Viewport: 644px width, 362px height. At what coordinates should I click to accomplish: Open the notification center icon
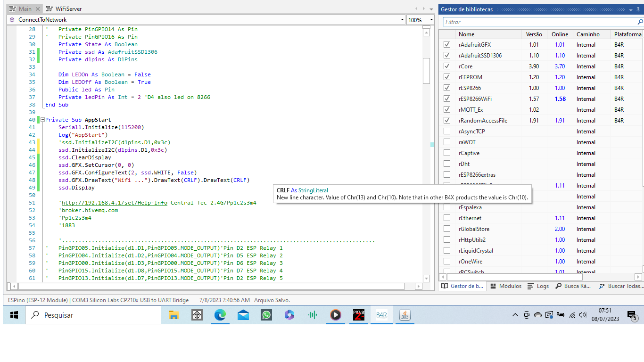coord(632,315)
